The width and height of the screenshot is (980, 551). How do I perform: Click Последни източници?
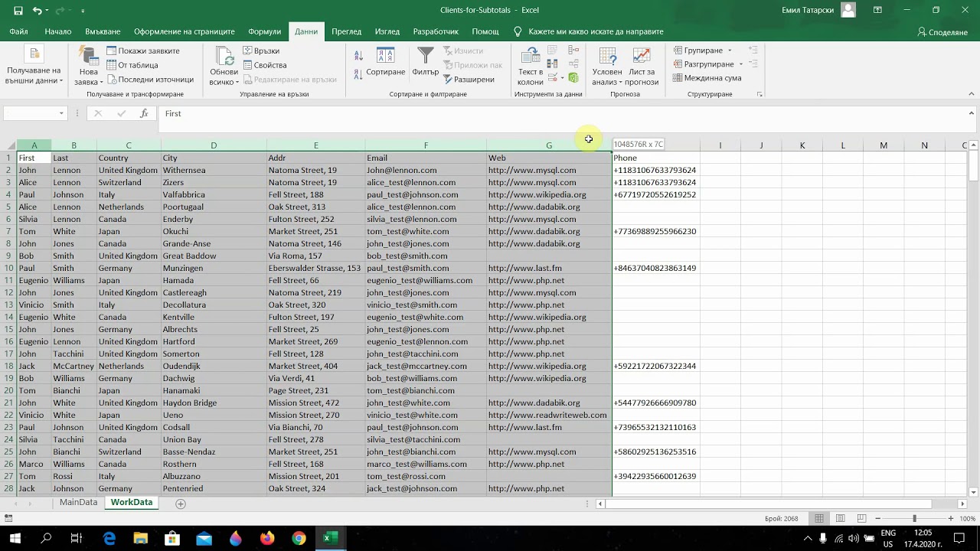point(150,79)
